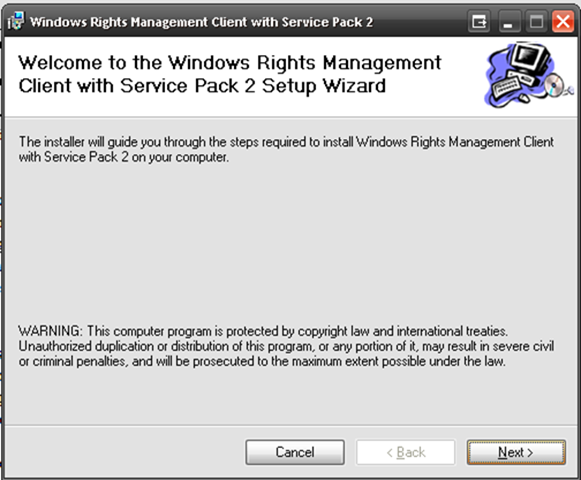
Task: Proceed with the Next button
Action: (516, 452)
